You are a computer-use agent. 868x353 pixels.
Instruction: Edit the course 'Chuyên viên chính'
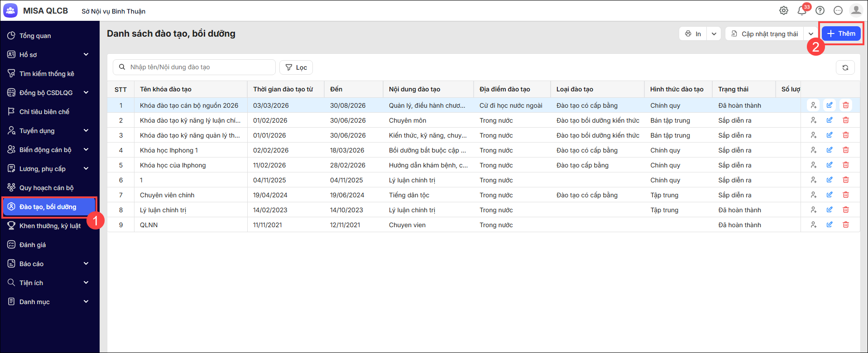point(829,195)
